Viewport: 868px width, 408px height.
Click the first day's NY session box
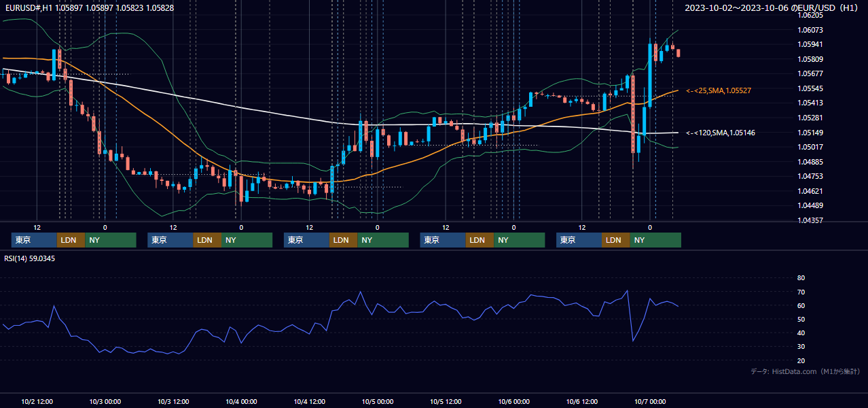click(x=111, y=240)
